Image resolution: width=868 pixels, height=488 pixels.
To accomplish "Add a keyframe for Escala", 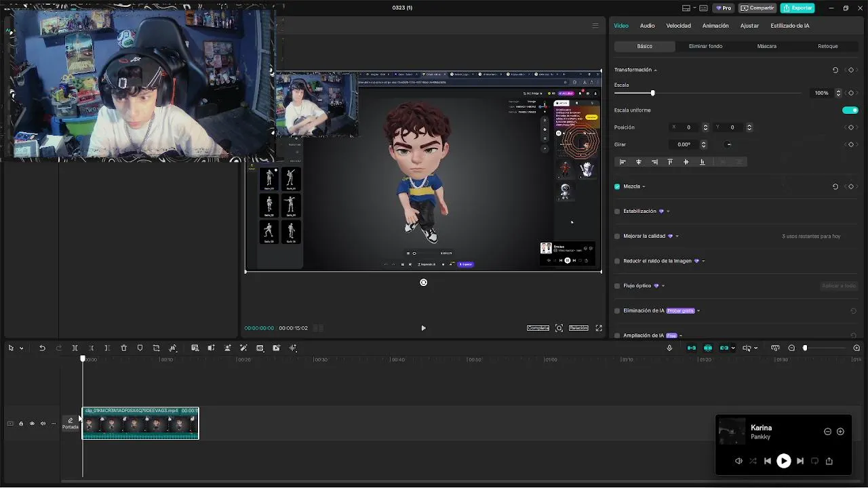I will [851, 93].
